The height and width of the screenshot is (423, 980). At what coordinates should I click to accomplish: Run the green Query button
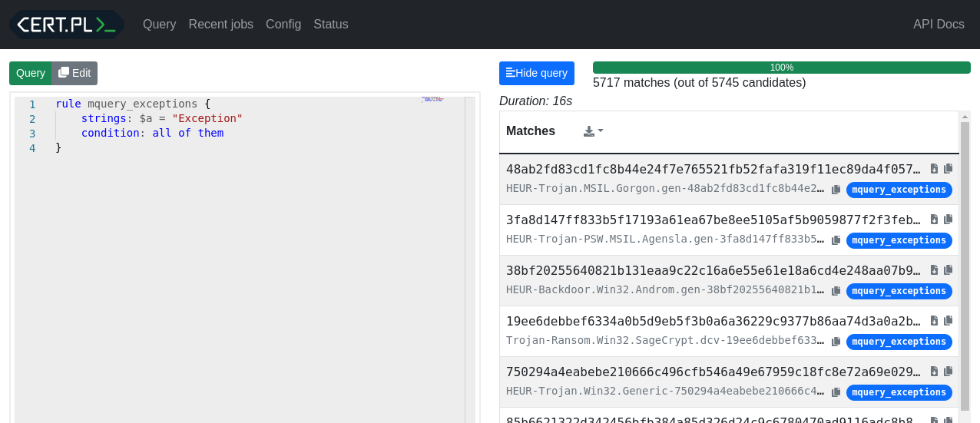point(31,73)
